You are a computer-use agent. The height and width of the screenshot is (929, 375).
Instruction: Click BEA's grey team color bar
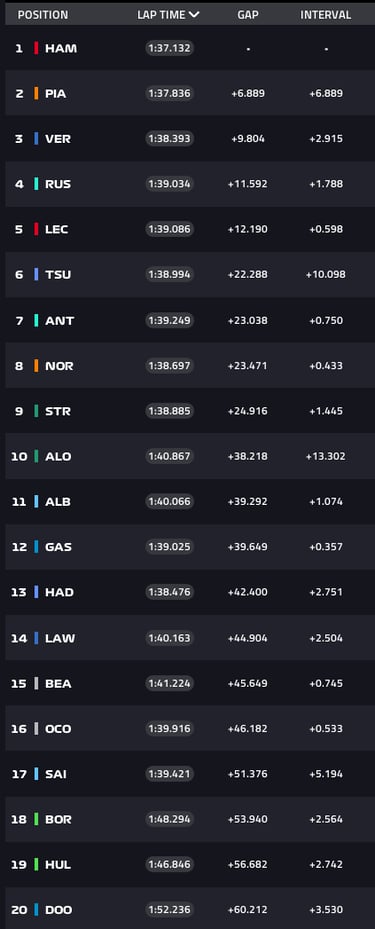36,683
